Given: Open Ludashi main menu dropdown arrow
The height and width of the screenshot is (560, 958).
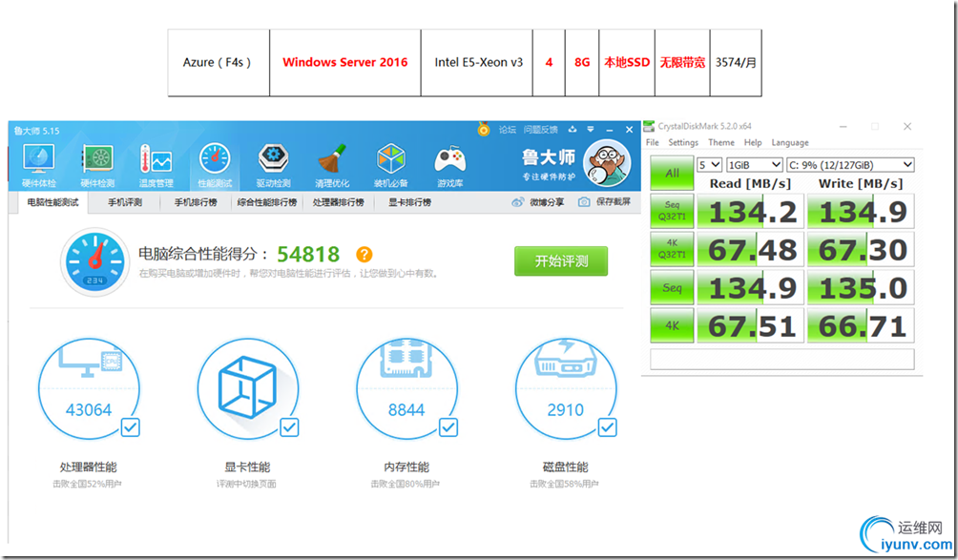Looking at the screenshot, I should tap(591, 130).
